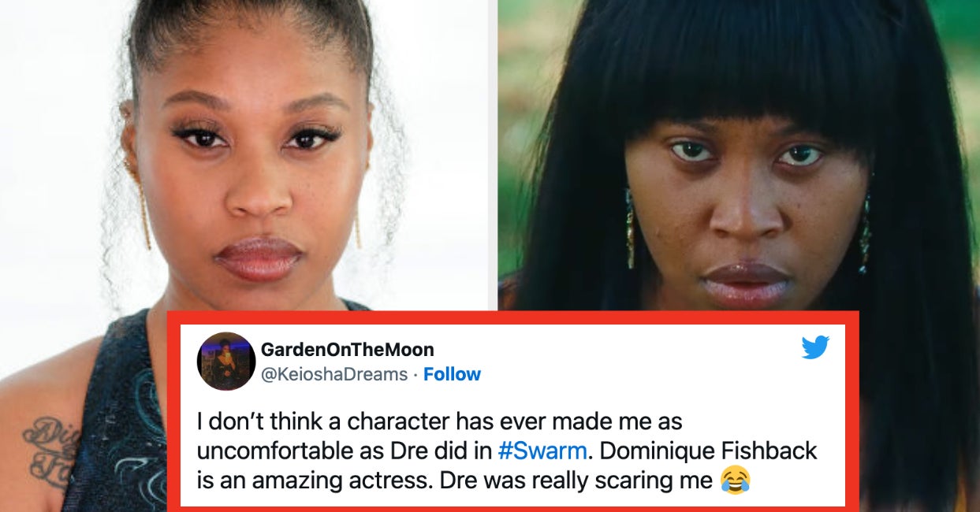
Task: Click the ornate earring in the right photo
Action: point(630,228)
